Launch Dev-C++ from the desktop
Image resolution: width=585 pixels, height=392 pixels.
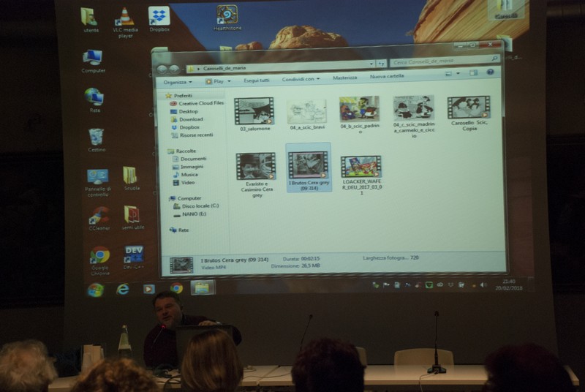pos(133,257)
